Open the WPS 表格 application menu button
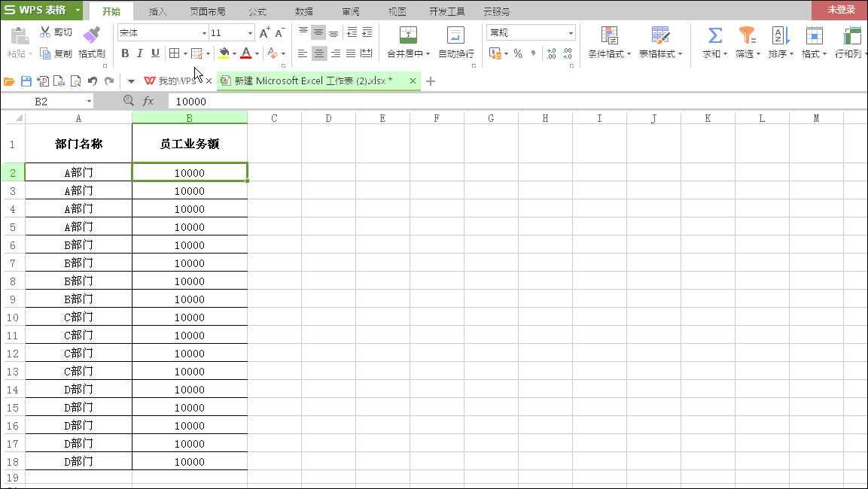 [x=41, y=10]
